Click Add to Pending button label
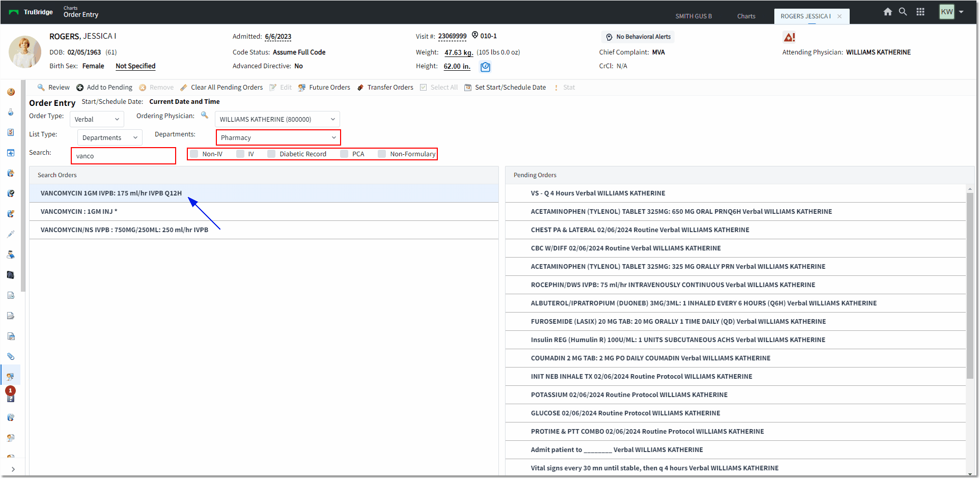The width and height of the screenshot is (980, 479). point(109,88)
